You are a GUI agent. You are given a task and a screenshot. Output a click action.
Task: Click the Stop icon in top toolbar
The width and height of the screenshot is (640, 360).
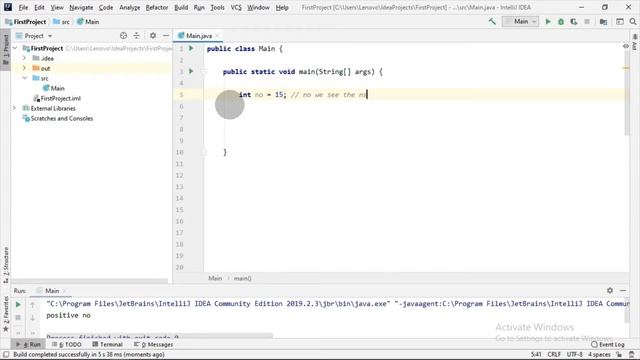click(587, 22)
